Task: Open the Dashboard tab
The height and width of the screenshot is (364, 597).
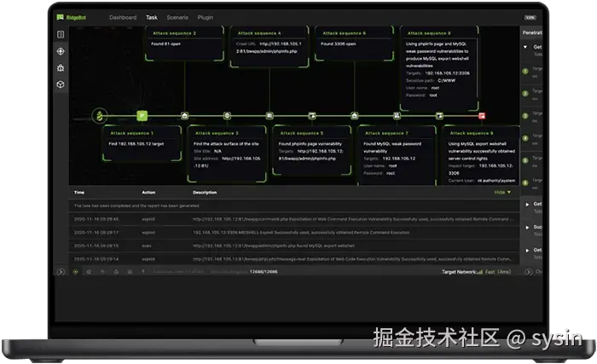Action: click(x=123, y=18)
